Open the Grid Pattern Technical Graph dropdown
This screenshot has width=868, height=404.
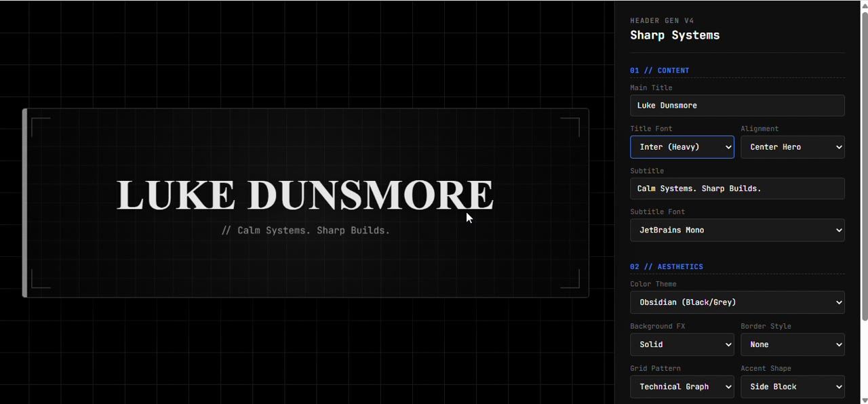pos(682,386)
